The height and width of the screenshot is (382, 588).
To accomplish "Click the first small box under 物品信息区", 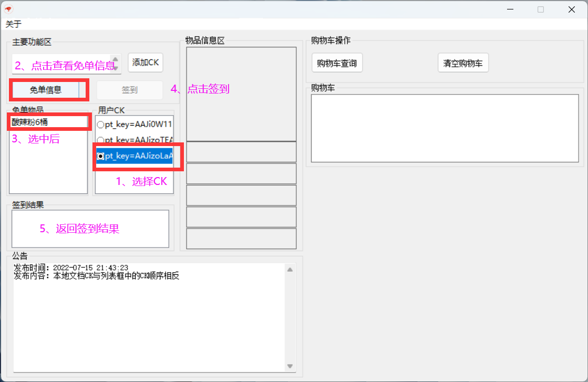I will tap(241, 152).
